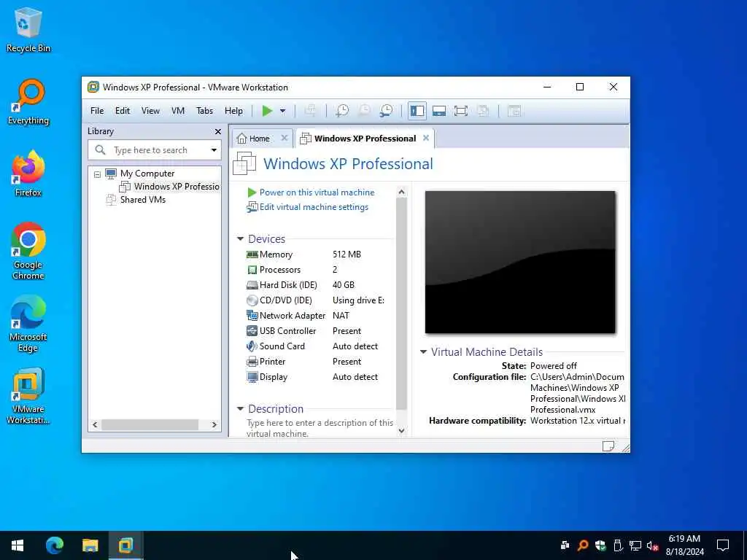Image resolution: width=747 pixels, height=560 pixels.
Task: Toggle the library sidebar view button
Action: (417, 111)
